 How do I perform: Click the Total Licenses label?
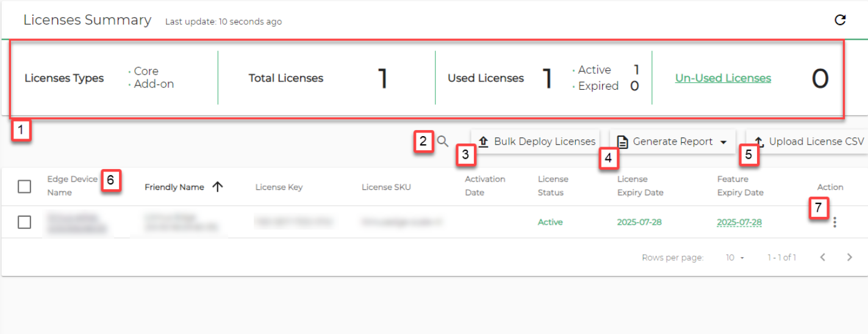(286, 78)
